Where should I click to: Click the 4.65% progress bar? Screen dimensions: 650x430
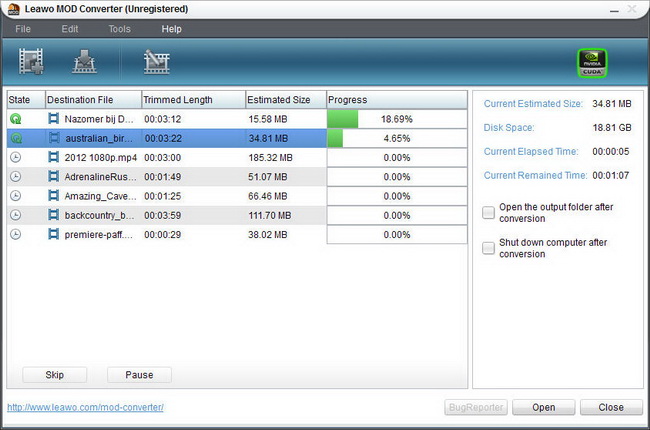397,138
